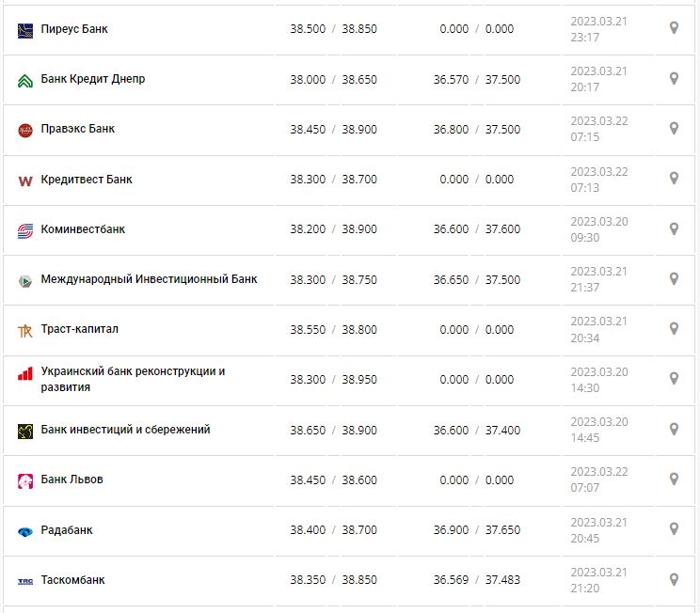Click the 2023.03.20 09:30 timestamp of Коминвестбанк
The width and height of the screenshot is (700, 613).
tap(598, 229)
